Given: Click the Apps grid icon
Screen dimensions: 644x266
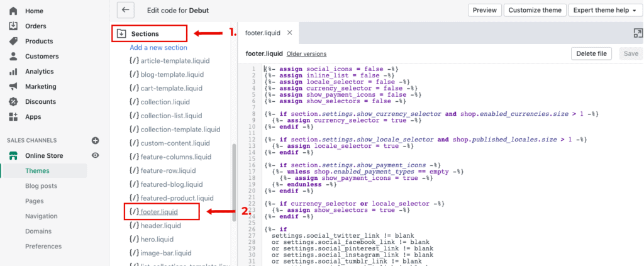Looking at the screenshot, I should coord(13,117).
